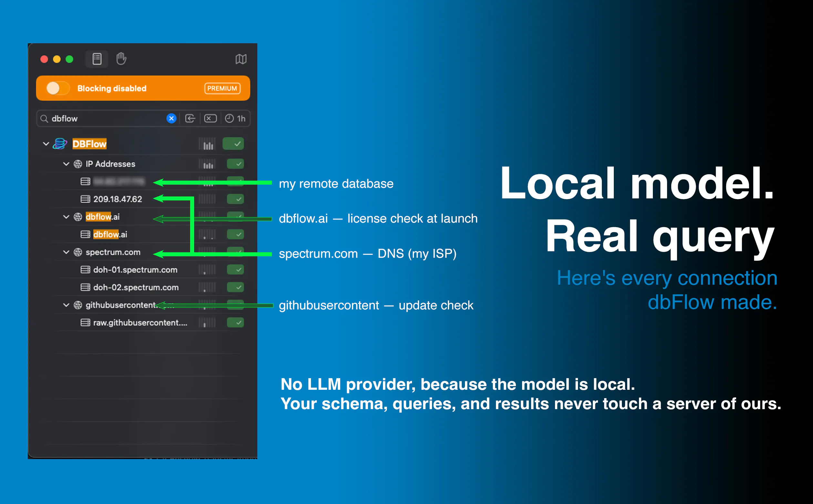Select the spectrum.com label

pos(113,252)
